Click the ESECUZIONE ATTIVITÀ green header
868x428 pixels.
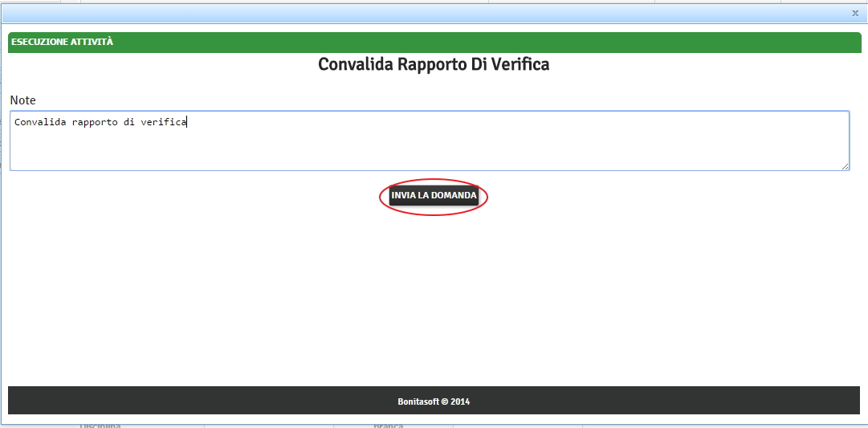63,42
